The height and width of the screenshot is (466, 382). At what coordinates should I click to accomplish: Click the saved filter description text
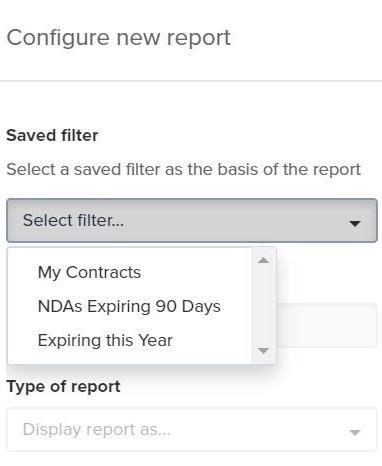click(x=184, y=169)
